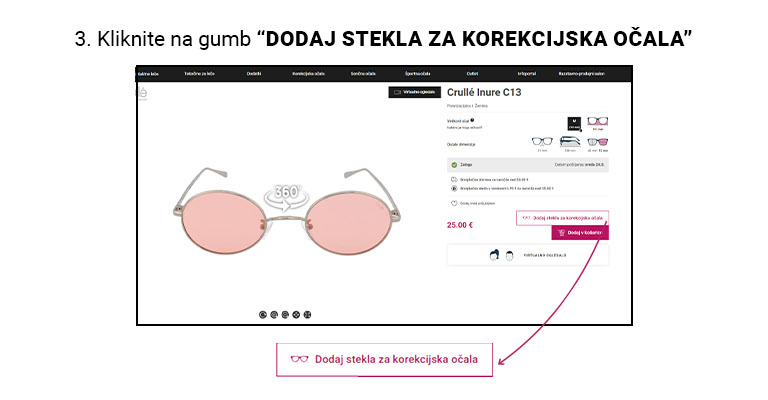This screenshot has width=768, height=400.
Task: Click the pink-lens glasses size icon
Action: [x=598, y=121]
